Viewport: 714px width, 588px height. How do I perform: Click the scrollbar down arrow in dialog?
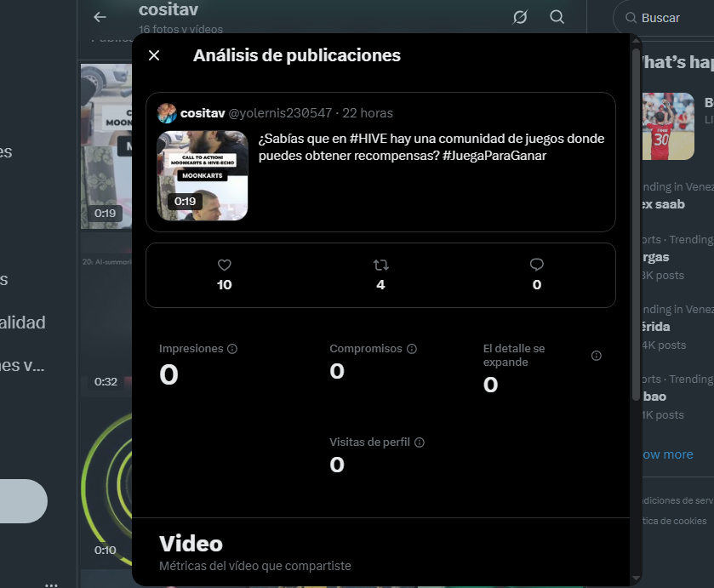click(x=636, y=579)
